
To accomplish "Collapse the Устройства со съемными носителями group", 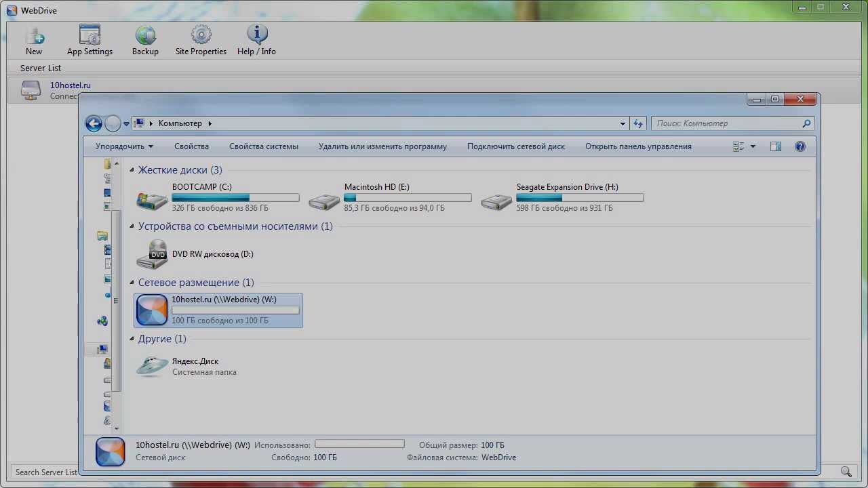I will point(132,226).
